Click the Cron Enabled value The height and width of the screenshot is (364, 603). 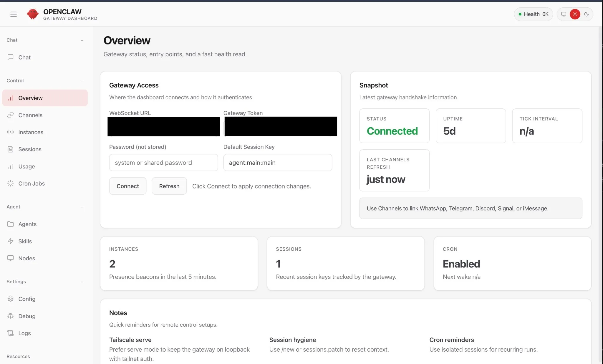461,264
